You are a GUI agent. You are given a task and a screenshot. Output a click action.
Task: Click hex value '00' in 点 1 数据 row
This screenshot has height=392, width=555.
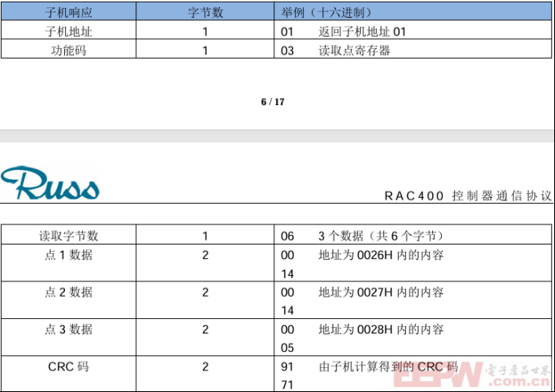287,255
